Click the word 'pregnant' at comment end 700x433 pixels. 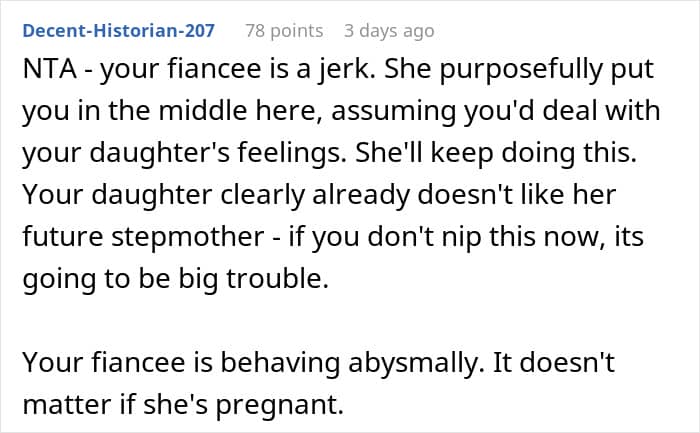(x=279, y=405)
